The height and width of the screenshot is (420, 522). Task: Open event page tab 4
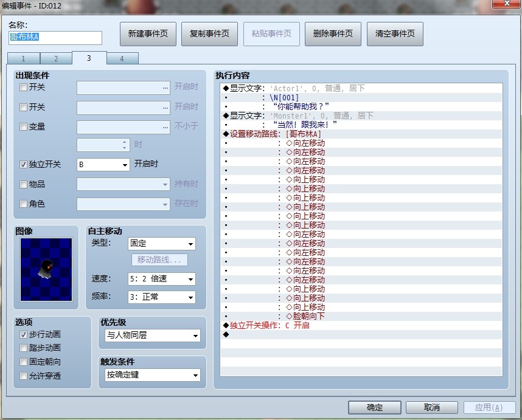(x=122, y=58)
